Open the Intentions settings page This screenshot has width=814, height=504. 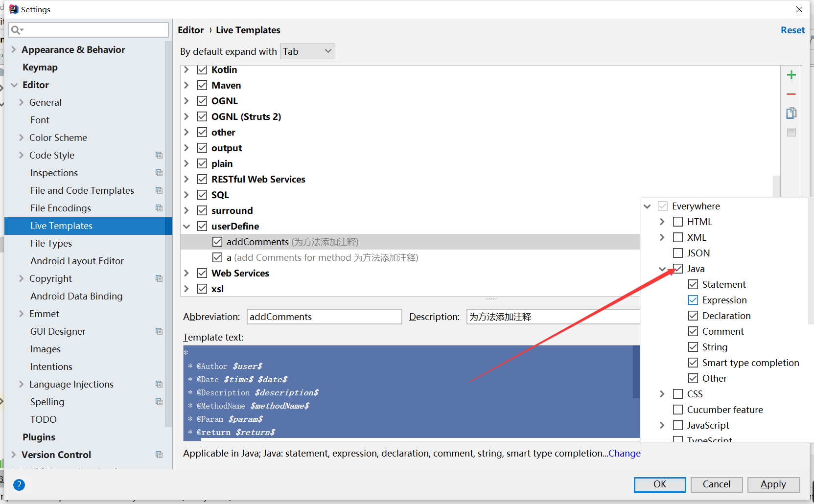pos(51,367)
